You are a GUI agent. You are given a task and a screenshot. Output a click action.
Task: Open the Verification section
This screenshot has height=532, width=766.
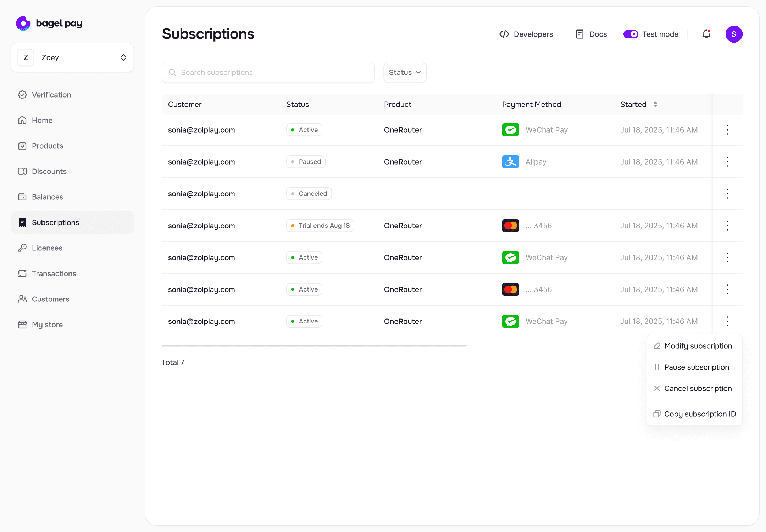point(52,95)
